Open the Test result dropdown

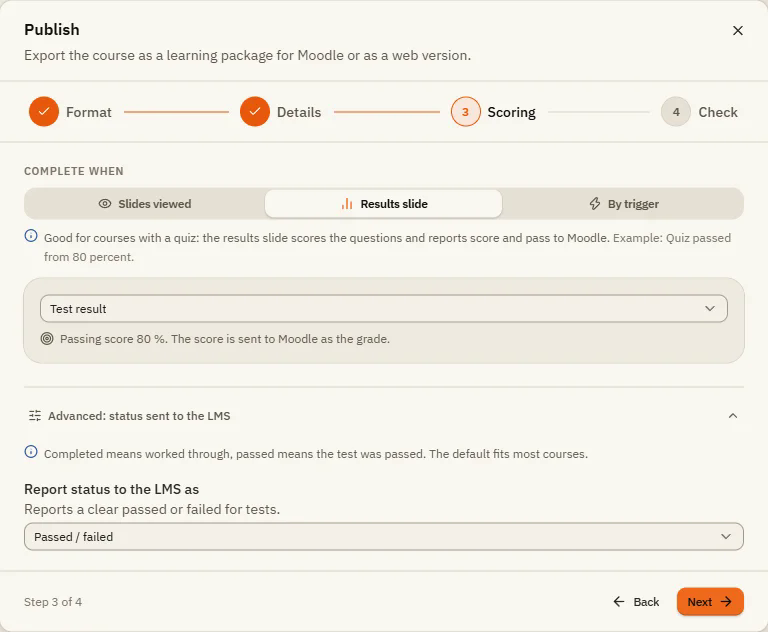[x=384, y=309]
